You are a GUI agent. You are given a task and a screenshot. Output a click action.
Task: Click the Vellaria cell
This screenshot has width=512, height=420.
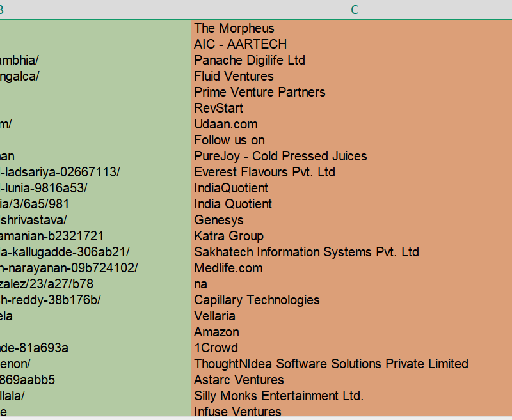click(351, 316)
